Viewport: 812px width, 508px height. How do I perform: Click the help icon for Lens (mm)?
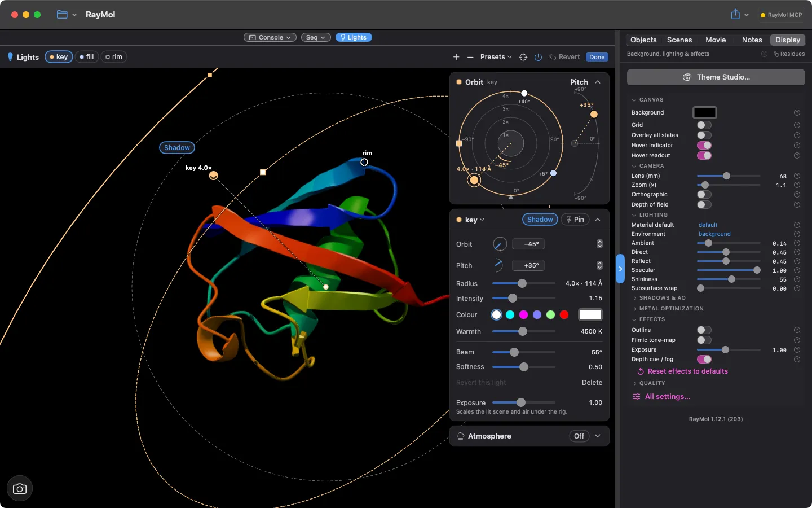point(797,176)
